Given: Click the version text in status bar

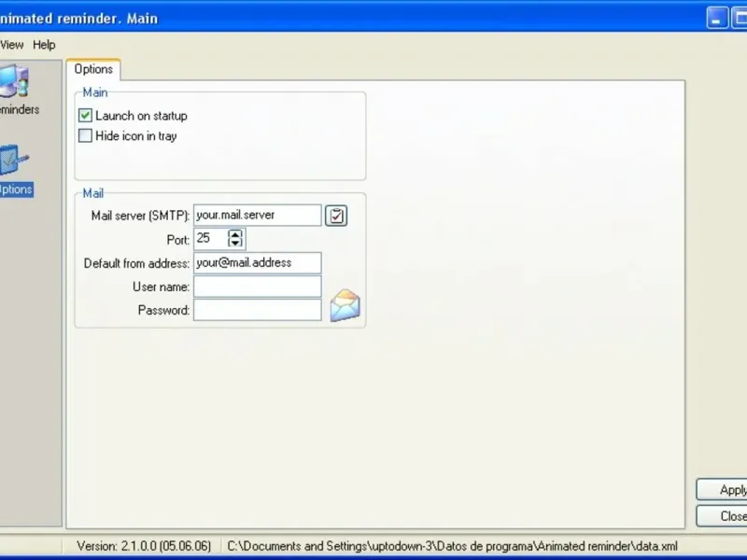Looking at the screenshot, I should (144, 546).
